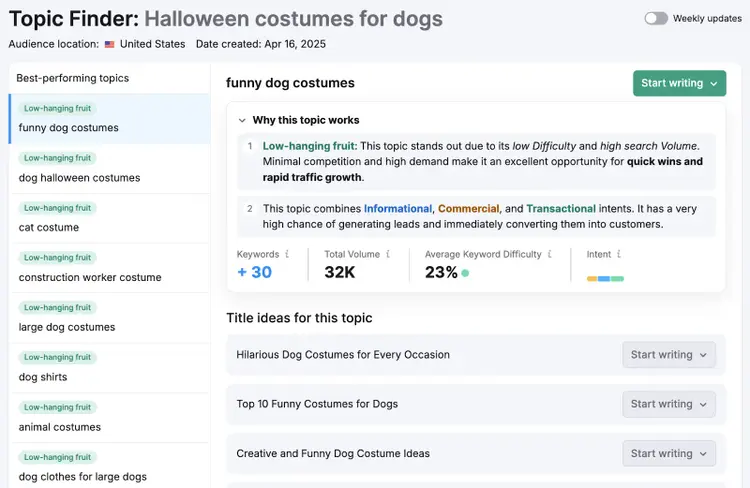Select 'dog clothes for large dogs' topic
750x488 pixels.
tap(110, 466)
